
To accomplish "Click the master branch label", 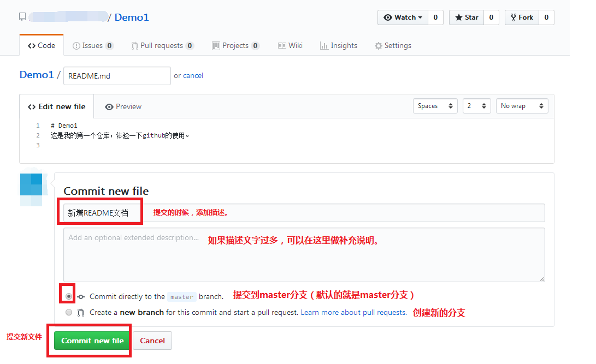I will (182, 297).
